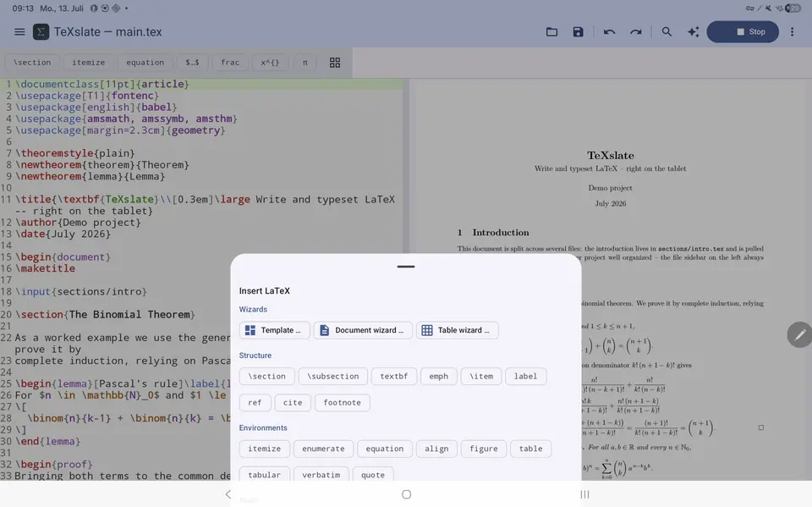Open the hamburger navigation menu
Screen dimensions: 812x507
[19, 31]
